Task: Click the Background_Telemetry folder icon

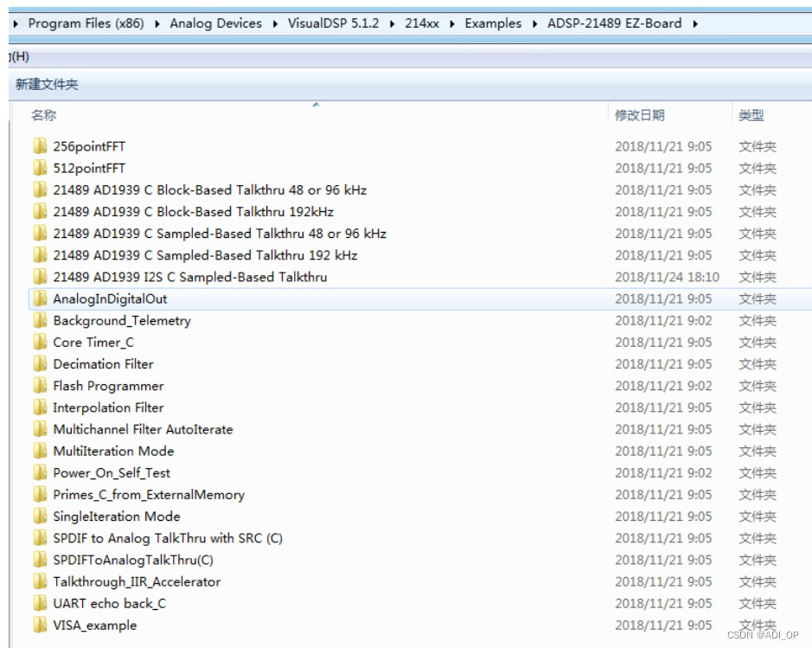Action: [40, 320]
